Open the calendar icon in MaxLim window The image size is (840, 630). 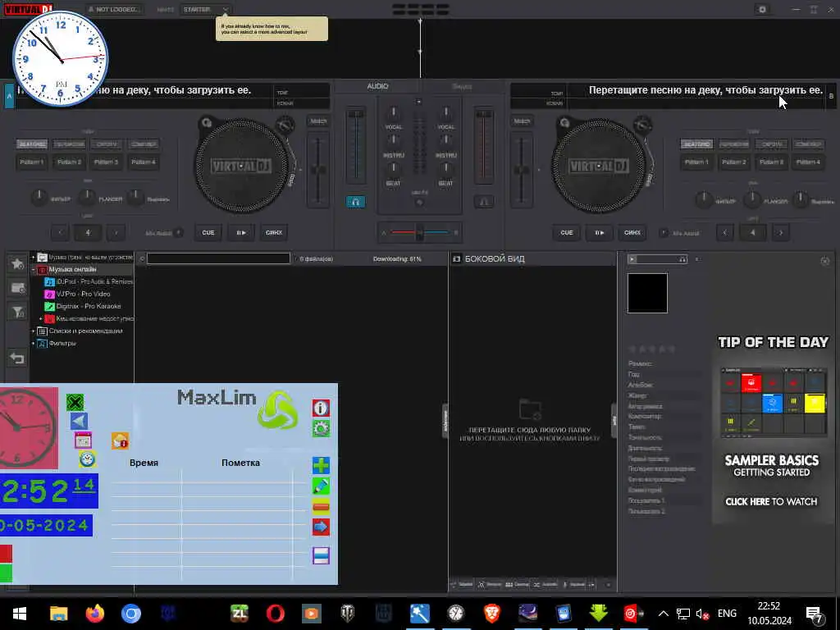tap(83, 441)
